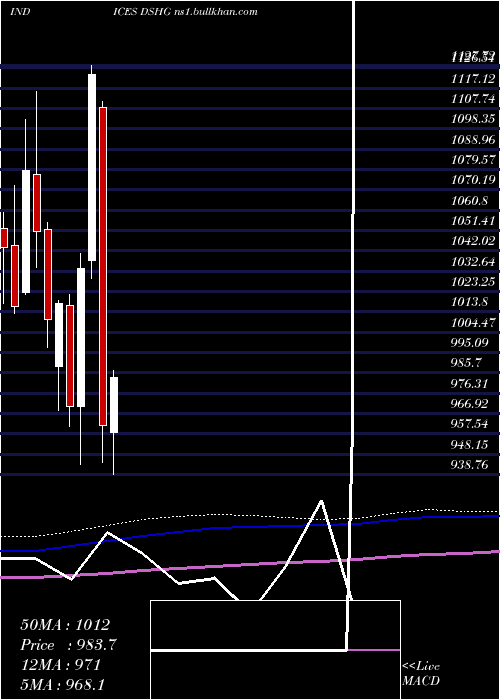Click the <<Live MACD label
This screenshot has width=500, height=700.
tap(421, 673)
